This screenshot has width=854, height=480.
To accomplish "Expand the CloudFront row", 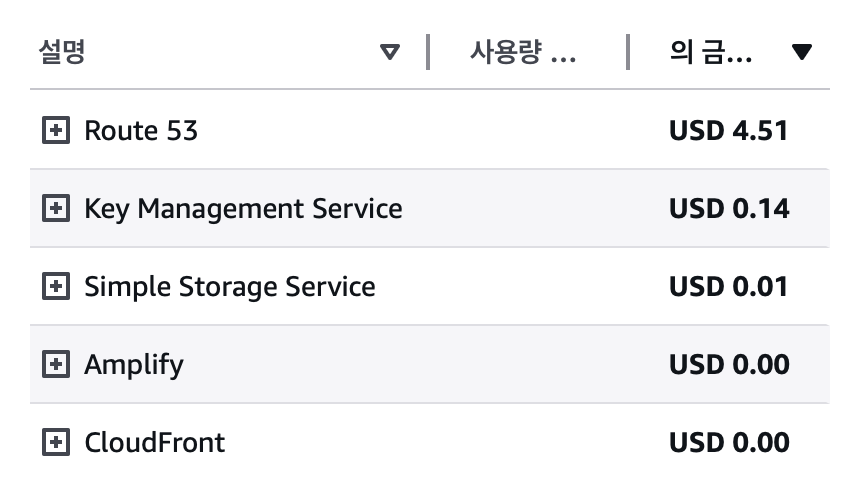I will pos(56,442).
